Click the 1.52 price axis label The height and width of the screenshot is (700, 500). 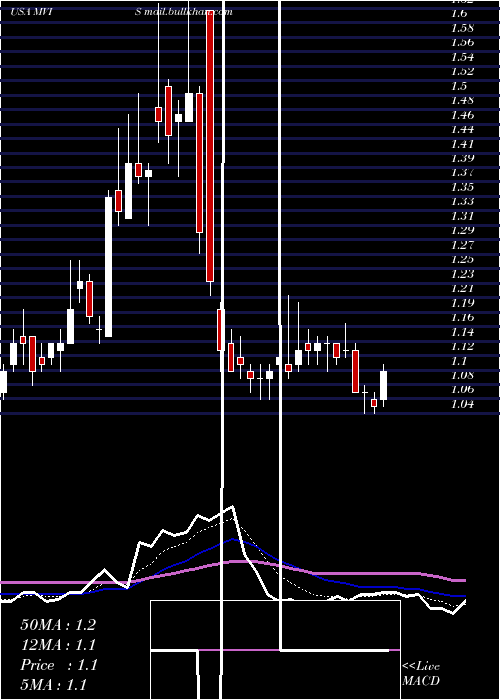[x=462, y=71]
